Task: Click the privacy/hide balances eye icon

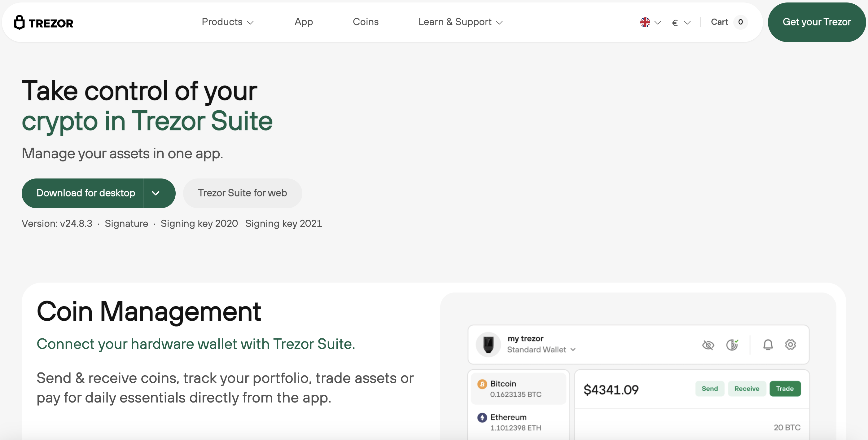Action: coord(709,345)
